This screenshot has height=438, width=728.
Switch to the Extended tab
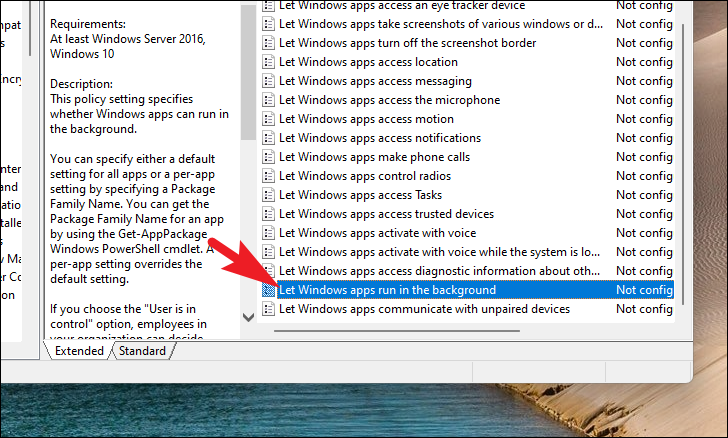[79, 351]
